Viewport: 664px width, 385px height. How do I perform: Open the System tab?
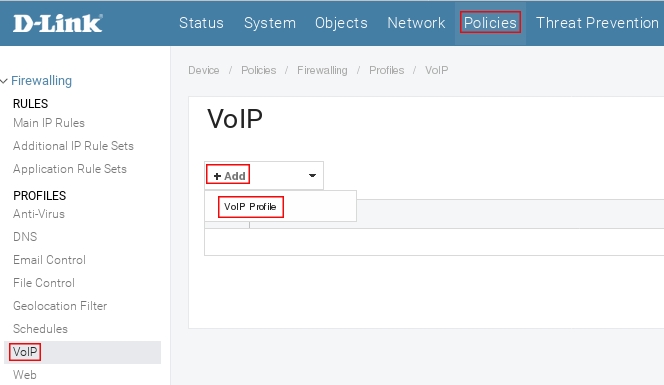(x=270, y=23)
